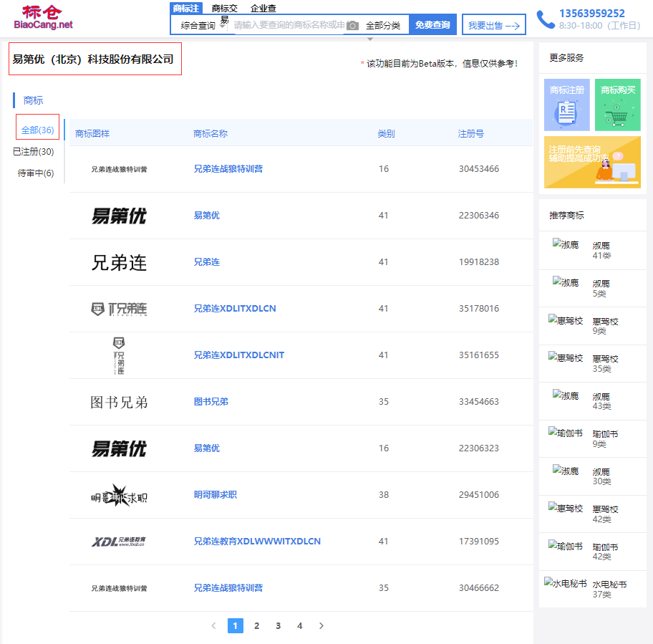Open recommended trademark 惠驾校 35类
This screenshot has height=644, width=653.
593,363
